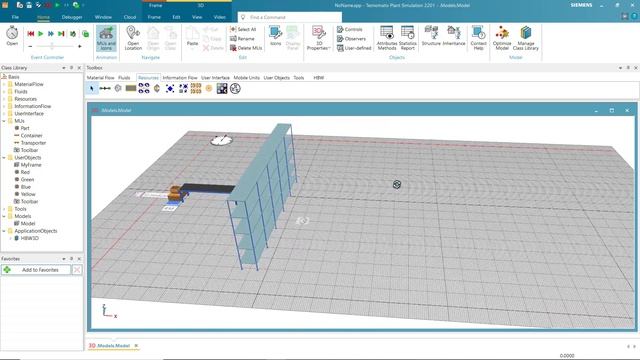Image resolution: width=640 pixels, height=360 pixels.
Task: Select Transporter in the class library
Action: tap(33, 143)
